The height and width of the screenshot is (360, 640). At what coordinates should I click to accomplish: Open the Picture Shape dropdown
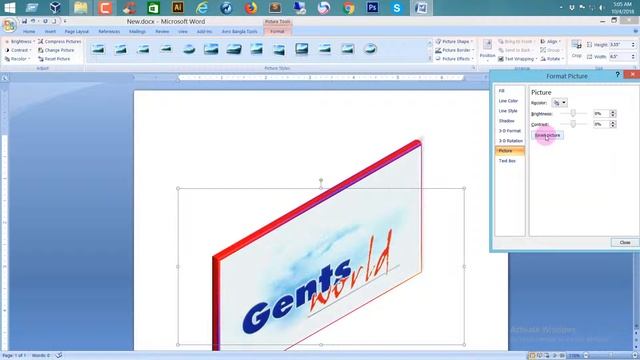coord(454,42)
